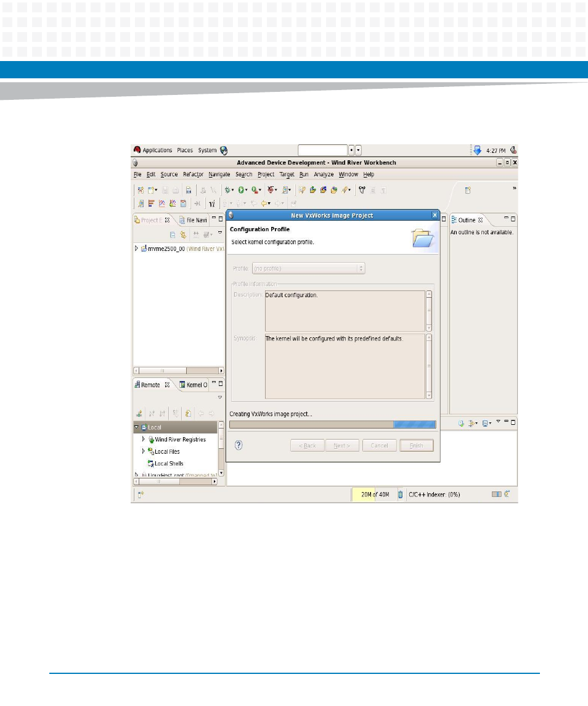Screen dimensions: 588x706
Task: Click the new connection icon in Remote view
Action: 139,413
